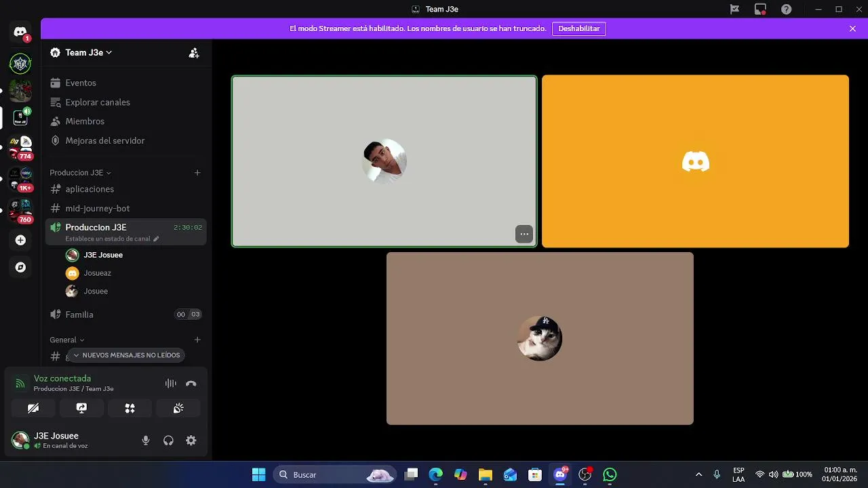Image resolution: width=868 pixels, height=488 pixels.
Task: Open user settings gear
Action: click(191, 441)
